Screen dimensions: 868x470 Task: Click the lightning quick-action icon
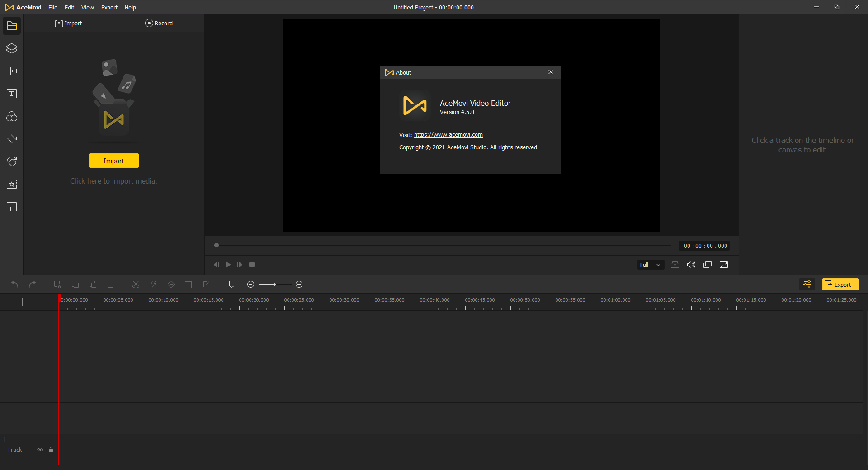click(x=153, y=284)
